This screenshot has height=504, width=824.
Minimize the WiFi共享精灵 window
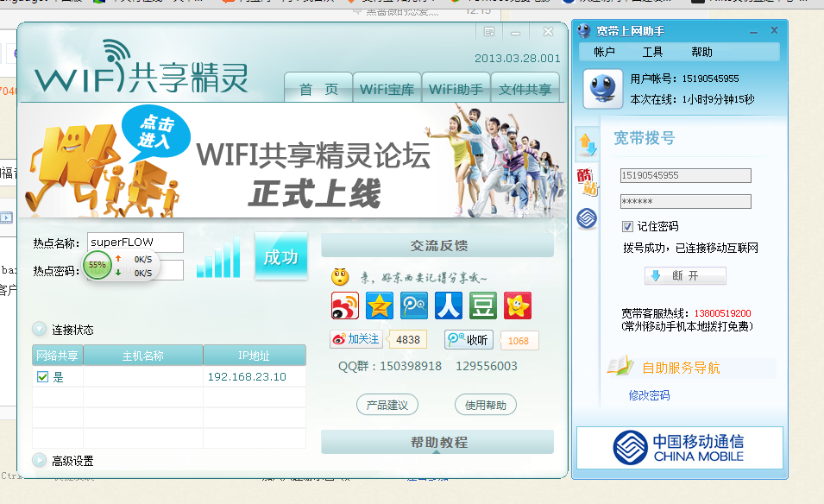(x=515, y=33)
